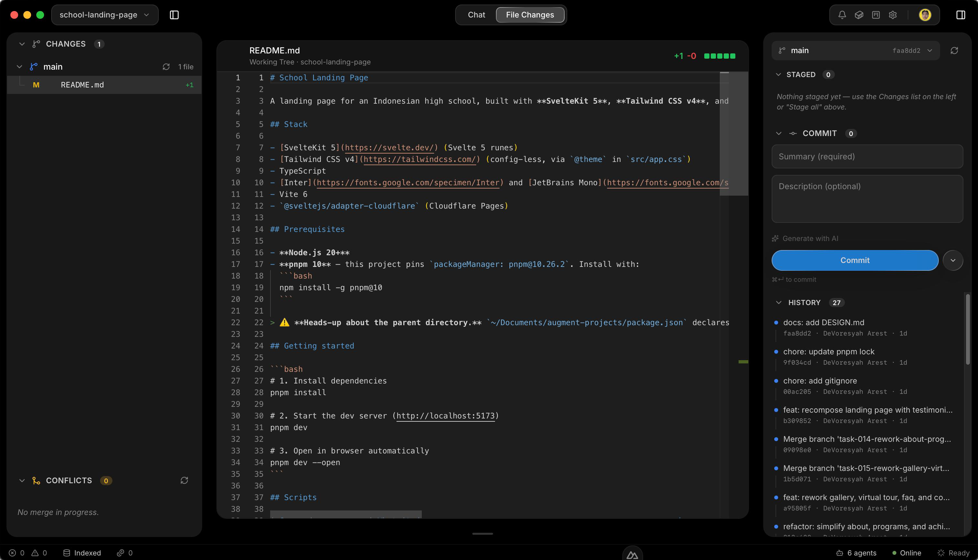Viewport: 978px width, 560px height.
Task: Click the blue Commit button
Action: pos(855,260)
